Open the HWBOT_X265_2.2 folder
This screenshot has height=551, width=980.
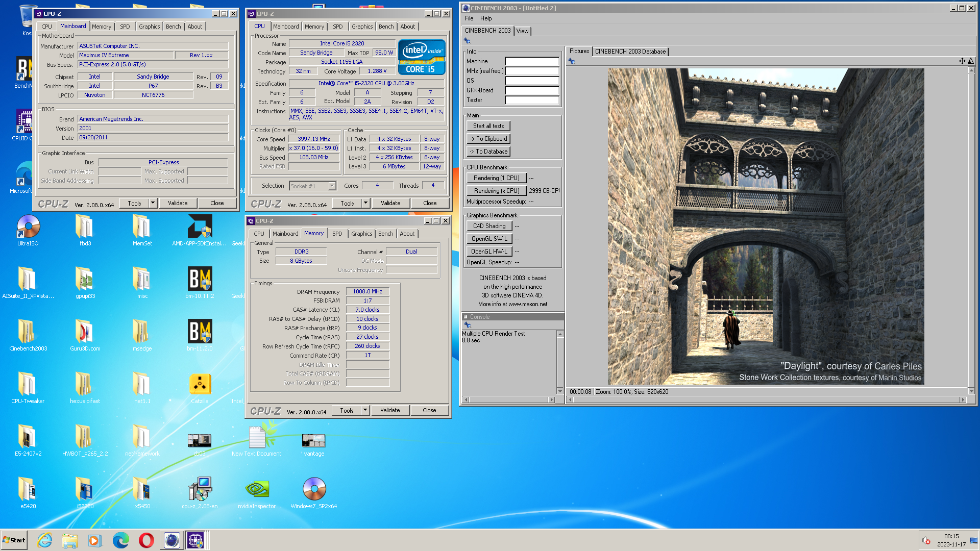[x=85, y=441]
